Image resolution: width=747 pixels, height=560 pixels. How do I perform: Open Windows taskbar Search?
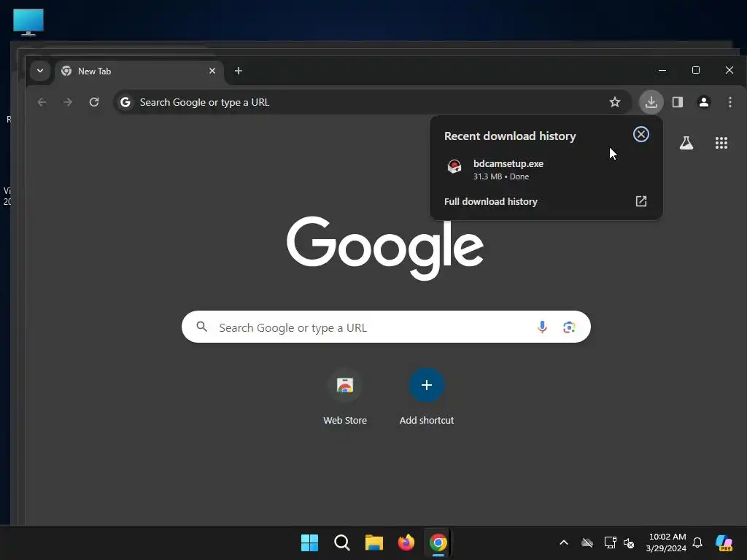pyautogui.click(x=341, y=542)
